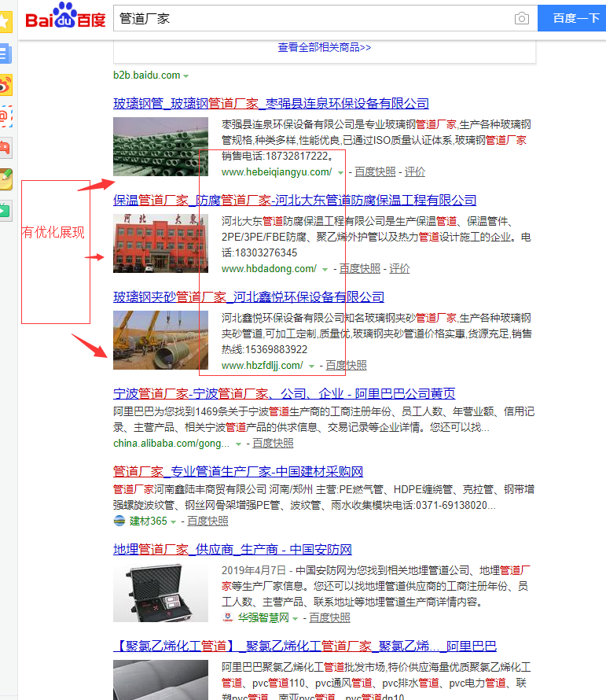This screenshot has height=700, width=606.
Task: Click the 华强智慧网 site logo icon
Action: coord(228,617)
